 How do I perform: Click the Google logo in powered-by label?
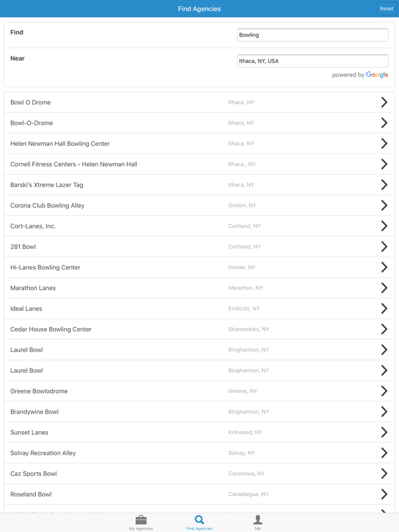coord(377,75)
